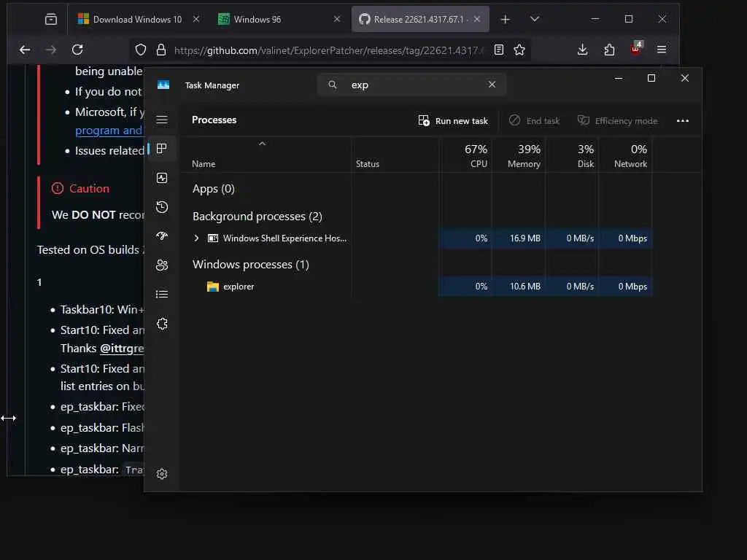Open browser extensions menu

(x=609, y=50)
